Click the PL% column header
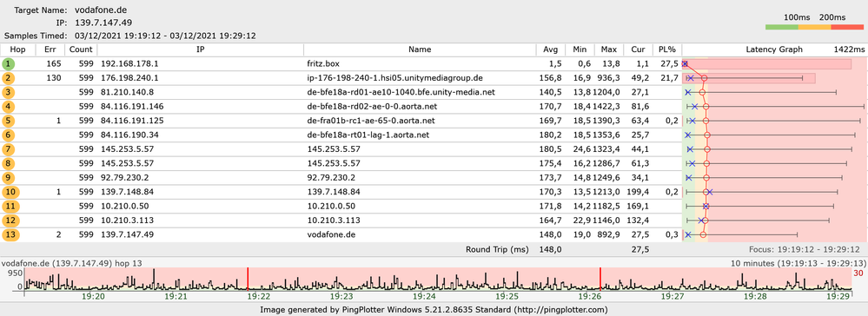 667,49
